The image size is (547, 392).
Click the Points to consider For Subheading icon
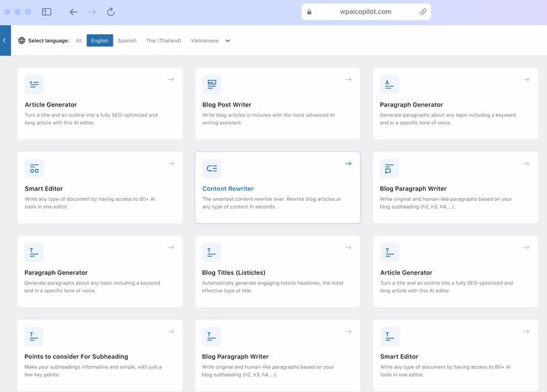(34, 336)
